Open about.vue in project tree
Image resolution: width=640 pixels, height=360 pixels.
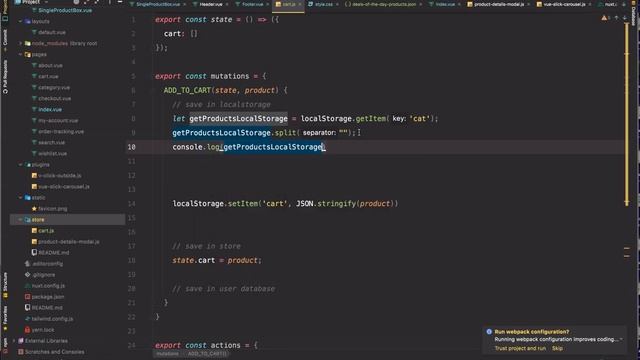(x=50, y=65)
